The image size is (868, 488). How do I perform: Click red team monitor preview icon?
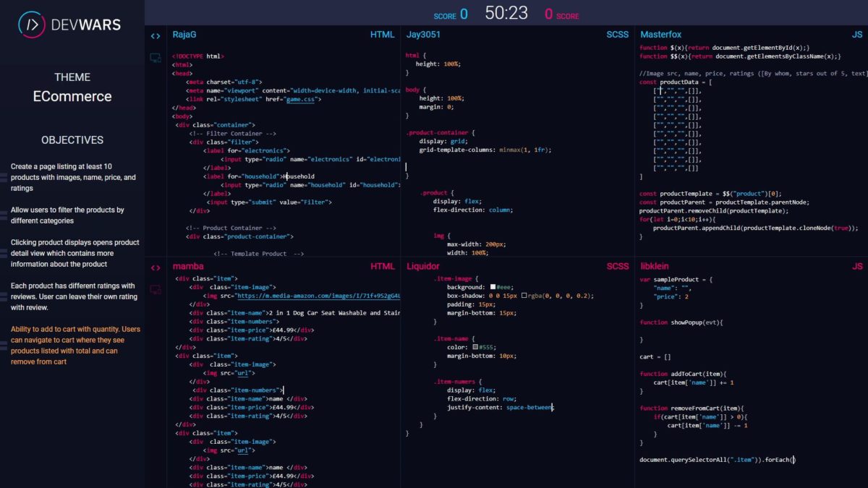click(155, 290)
